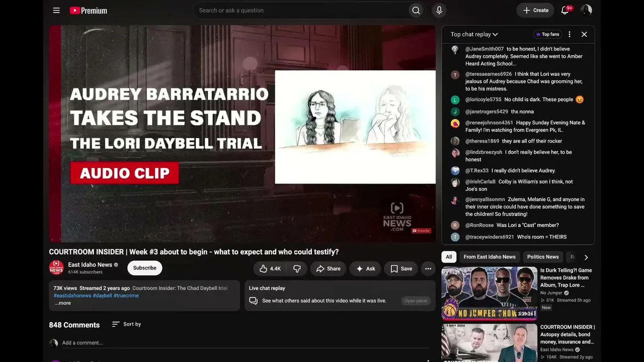Screen dimensions: 644x362
Task: Open @loricoyle5755 chat author
Action: tap(484, 100)
